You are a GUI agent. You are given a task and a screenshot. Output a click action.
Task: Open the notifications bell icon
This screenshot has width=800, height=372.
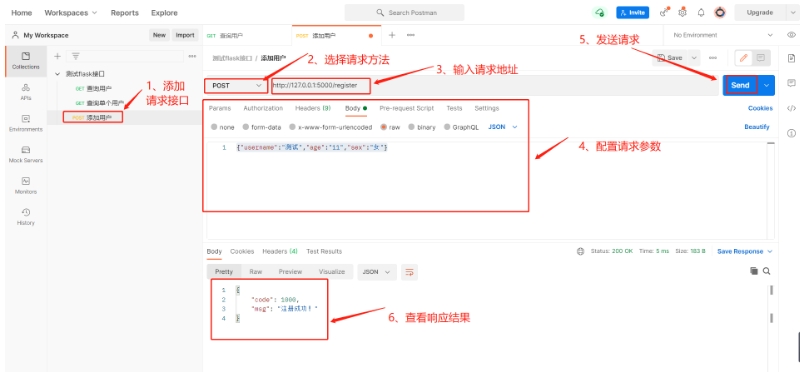[x=701, y=13]
